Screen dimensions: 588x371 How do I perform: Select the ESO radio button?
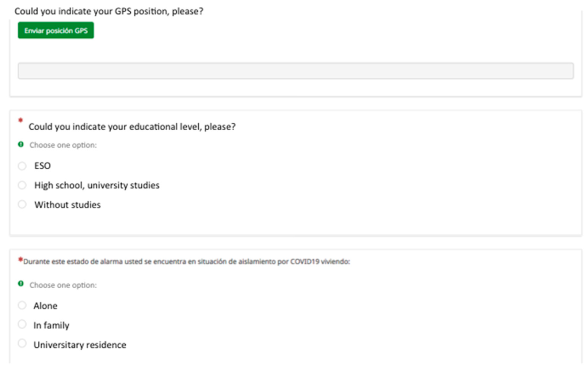(x=22, y=166)
